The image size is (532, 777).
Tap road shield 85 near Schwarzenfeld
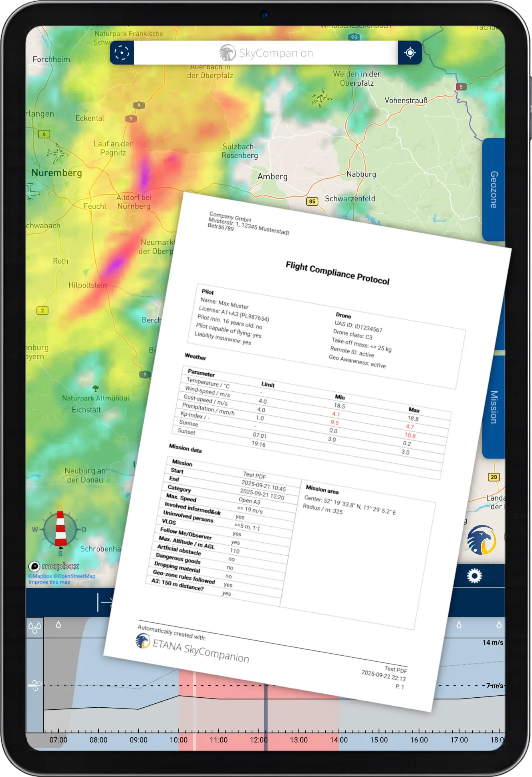click(312, 201)
